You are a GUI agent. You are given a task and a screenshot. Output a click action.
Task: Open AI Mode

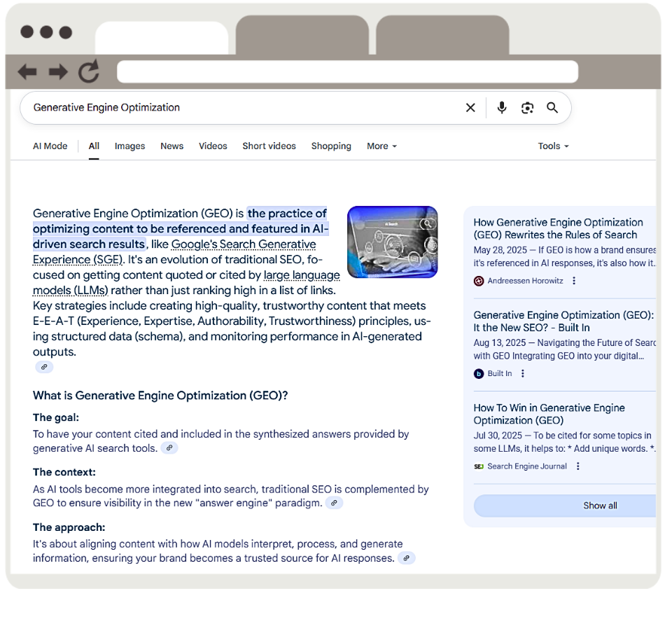pos(50,146)
